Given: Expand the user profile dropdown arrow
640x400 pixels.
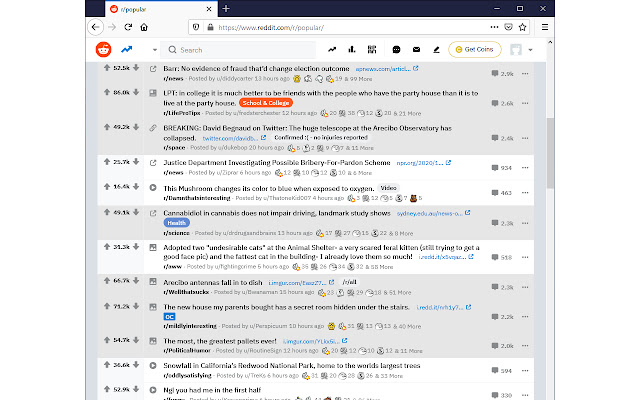Looking at the screenshot, I should tap(530, 50).
